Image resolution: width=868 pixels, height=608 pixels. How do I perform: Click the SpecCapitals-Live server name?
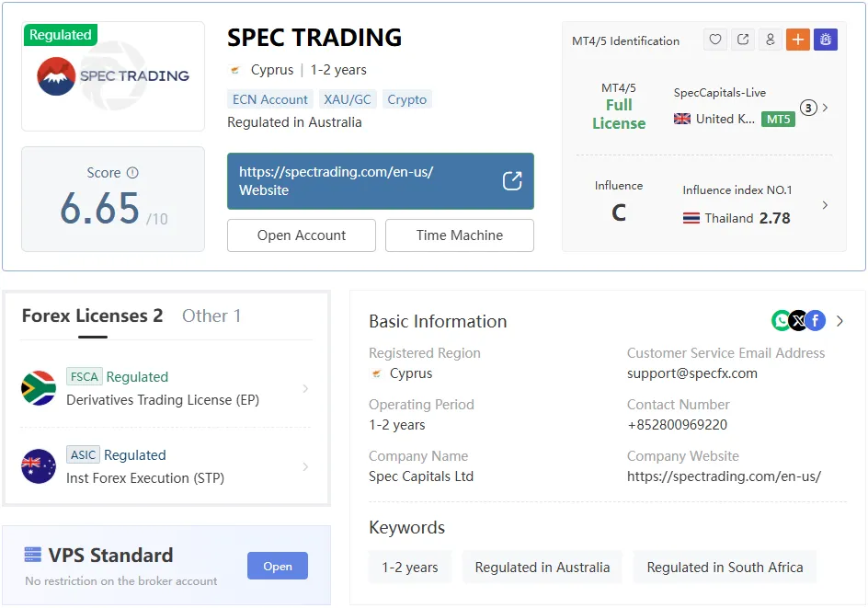(720, 93)
